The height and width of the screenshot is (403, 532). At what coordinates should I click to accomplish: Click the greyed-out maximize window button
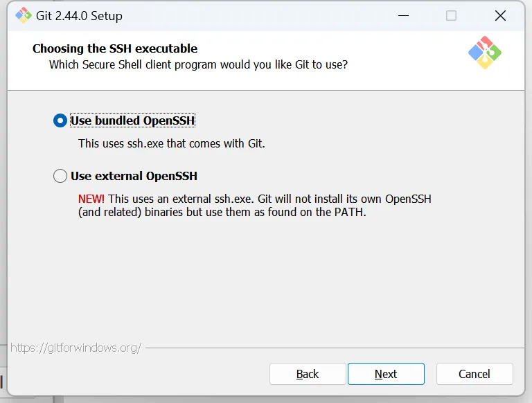451,15
